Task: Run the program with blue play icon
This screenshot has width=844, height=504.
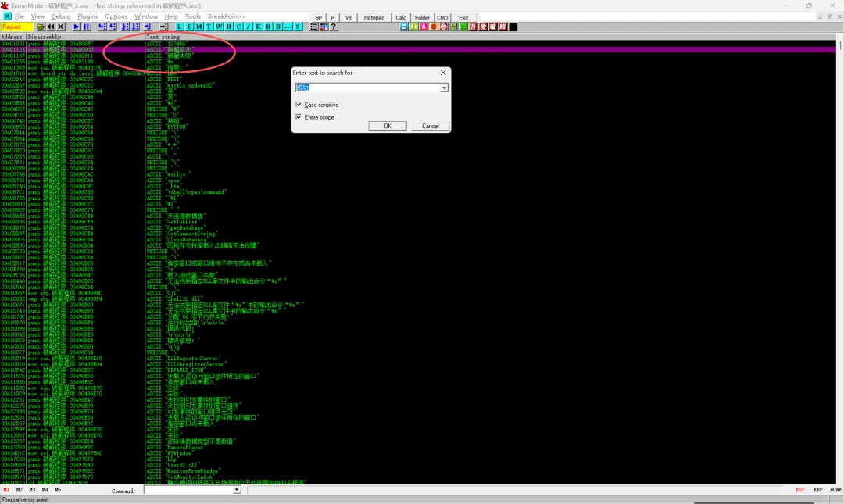Action: coord(77,27)
